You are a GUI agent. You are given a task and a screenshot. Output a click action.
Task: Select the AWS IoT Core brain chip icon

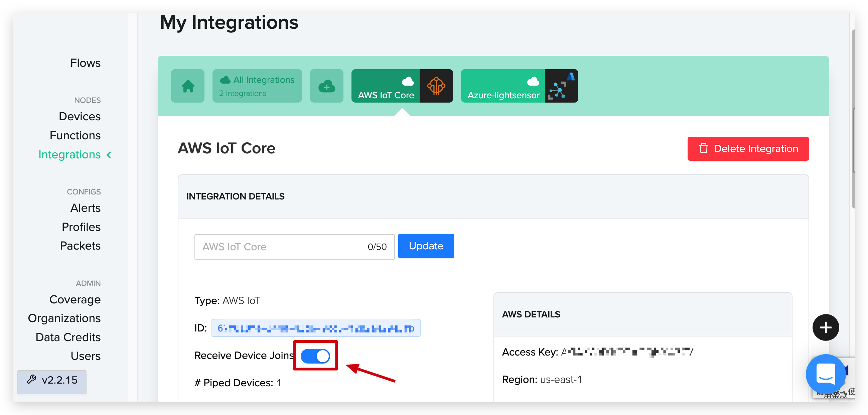click(x=436, y=86)
